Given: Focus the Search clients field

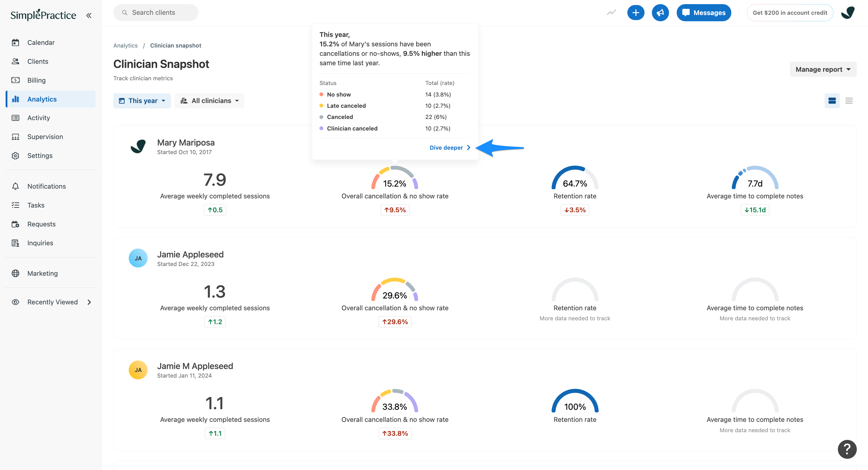Looking at the screenshot, I should [156, 12].
